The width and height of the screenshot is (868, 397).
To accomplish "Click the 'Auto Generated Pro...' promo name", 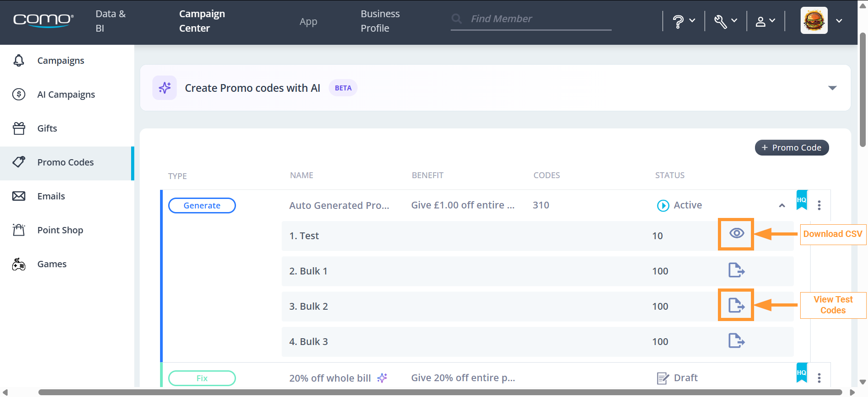I will [x=339, y=205].
